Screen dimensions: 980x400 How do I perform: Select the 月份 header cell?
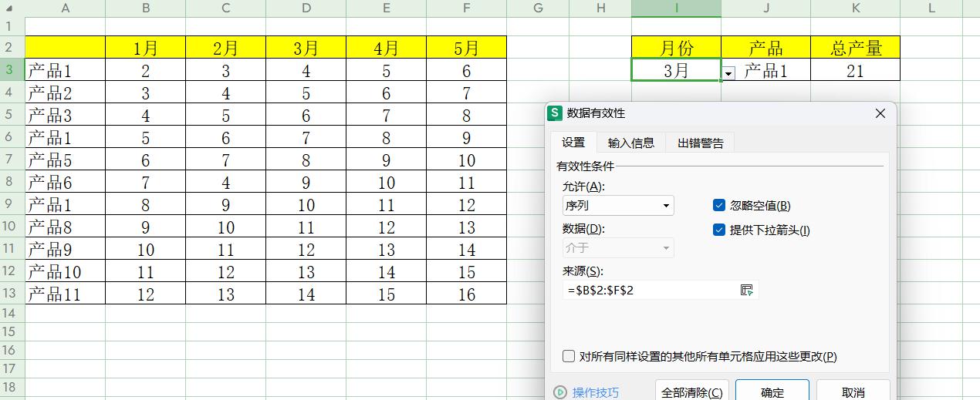coord(676,48)
